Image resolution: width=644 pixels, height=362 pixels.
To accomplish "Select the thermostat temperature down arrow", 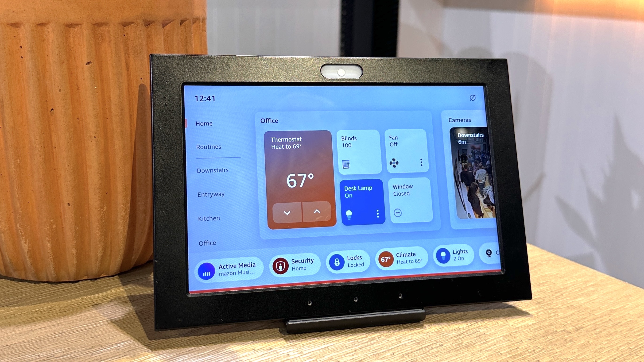I will coord(287,212).
